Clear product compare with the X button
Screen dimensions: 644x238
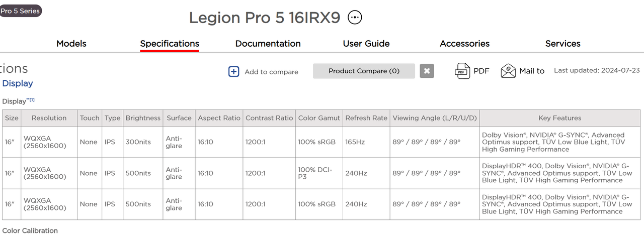tap(427, 71)
